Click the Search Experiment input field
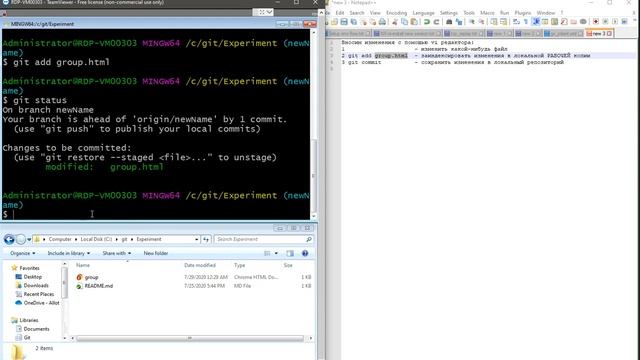 coord(264,239)
